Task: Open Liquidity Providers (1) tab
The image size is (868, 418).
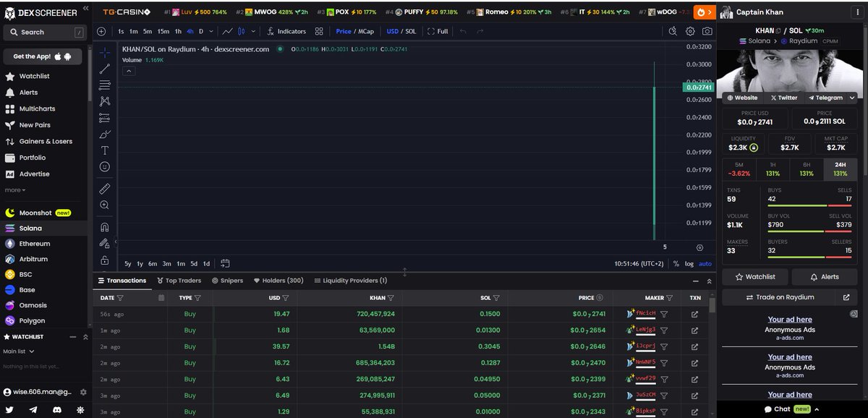Action: [351, 281]
